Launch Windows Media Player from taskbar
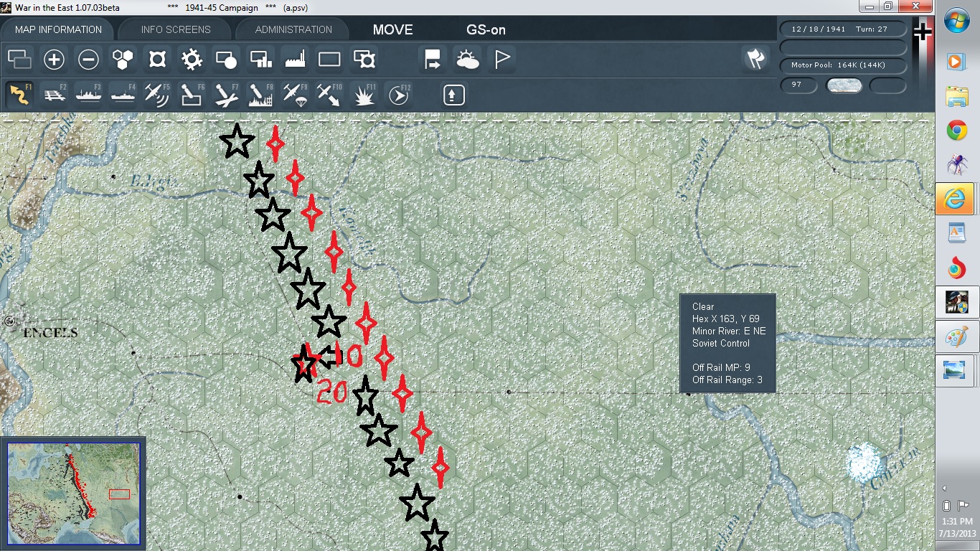This screenshot has height=551, width=980. (956, 62)
